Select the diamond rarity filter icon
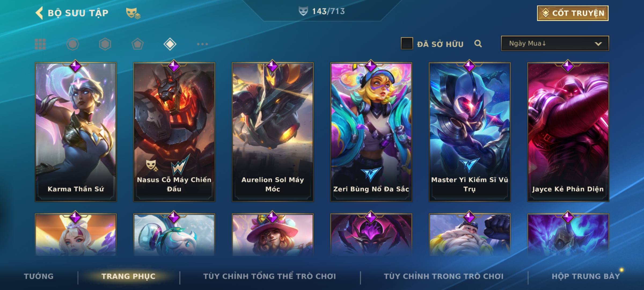Screen dimensions: 644x290 pos(170,44)
